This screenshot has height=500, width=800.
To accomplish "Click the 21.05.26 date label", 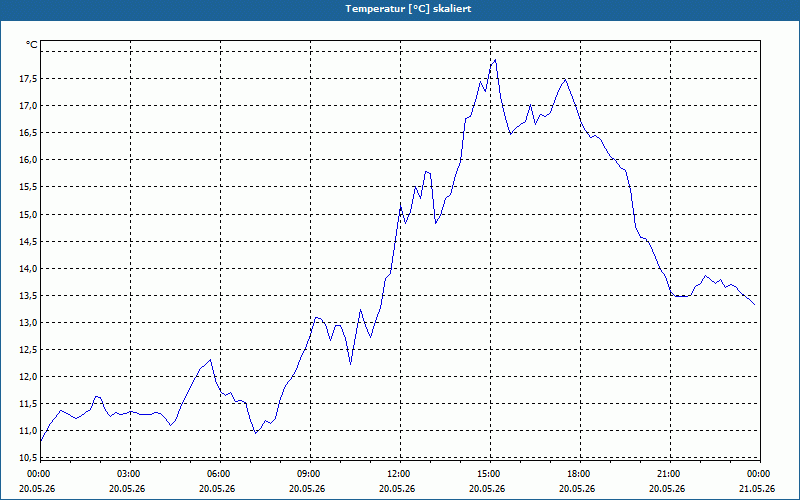I will coord(757,488).
